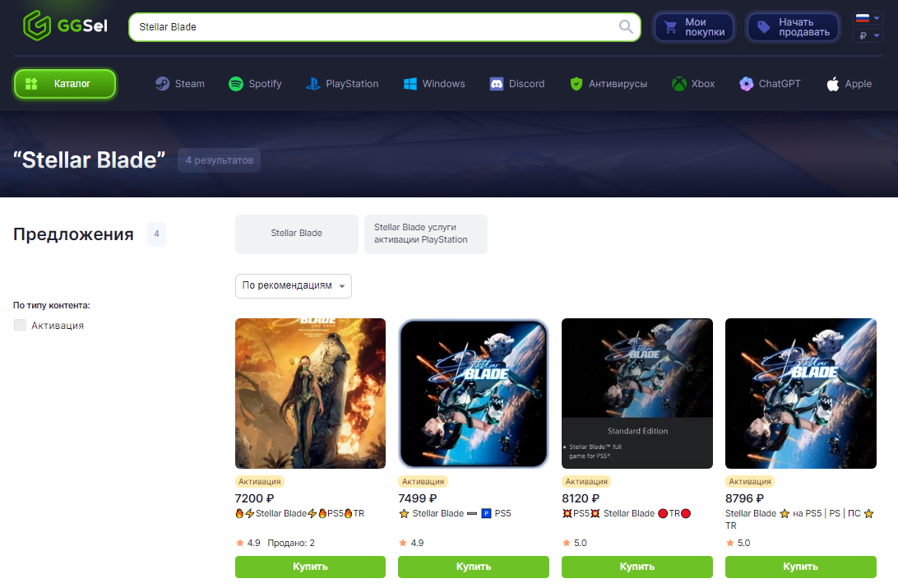The image size is (898, 588).
Task: Click the 4.9 rating on the 7499 ₽ offer
Action: 411,543
